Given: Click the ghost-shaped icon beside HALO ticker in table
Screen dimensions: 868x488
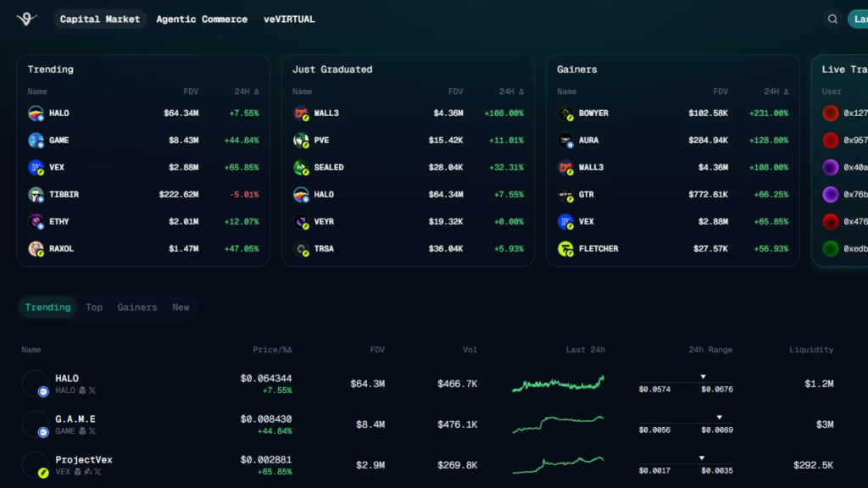Looking at the screenshot, I should [x=82, y=391].
